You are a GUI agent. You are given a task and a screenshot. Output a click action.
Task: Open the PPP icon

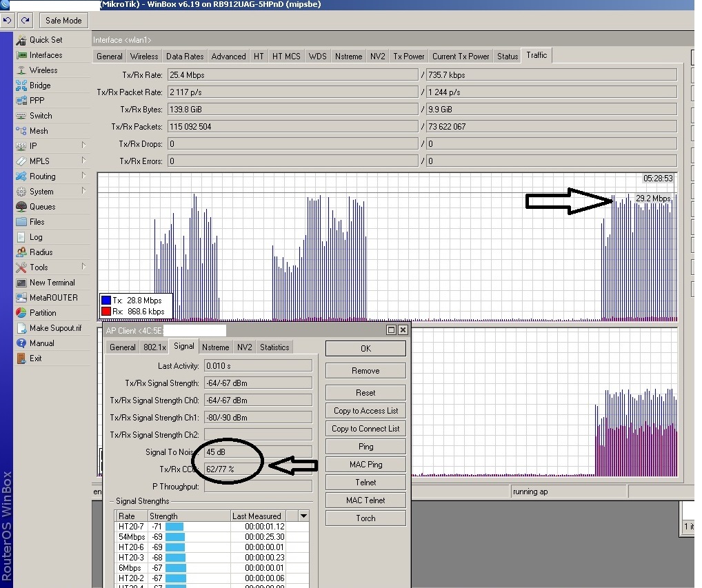point(21,101)
